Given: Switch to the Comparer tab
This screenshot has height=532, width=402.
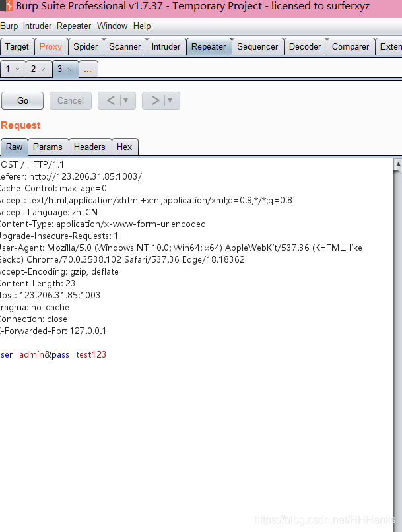Looking at the screenshot, I should (x=351, y=46).
